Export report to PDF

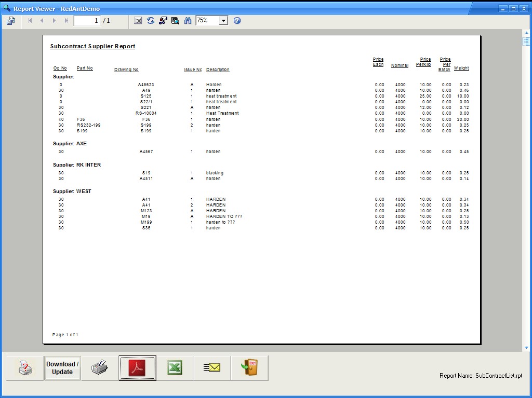click(137, 368)
